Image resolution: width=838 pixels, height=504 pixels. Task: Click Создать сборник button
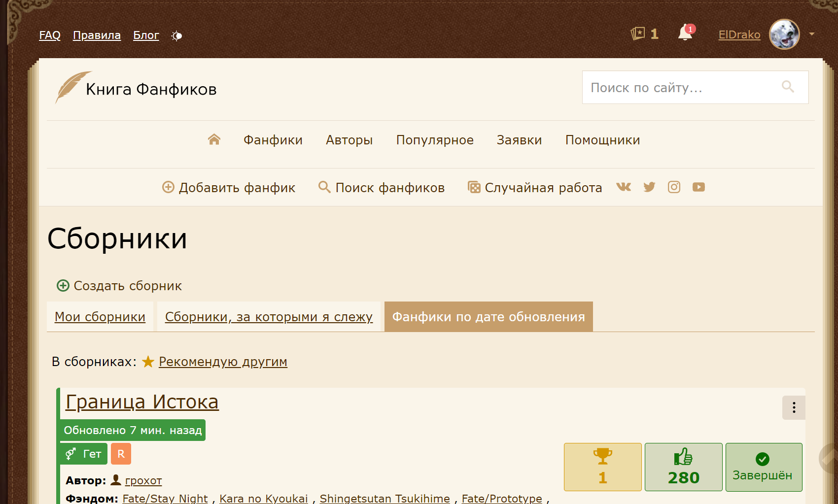(x=120, y=286)
